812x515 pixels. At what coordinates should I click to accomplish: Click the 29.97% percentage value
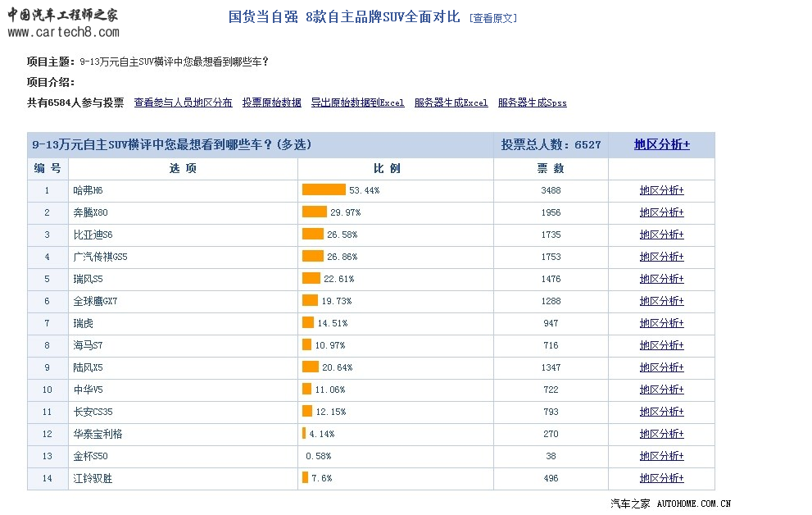click(x=346, y=212)
